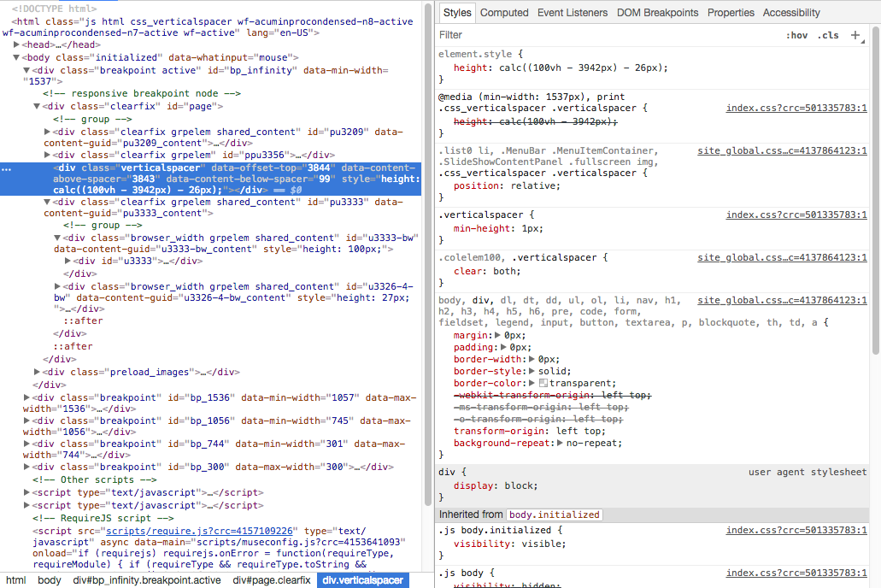881x588 pixels.
Task: Expand the div with id u3333
Action: (68, 261)
